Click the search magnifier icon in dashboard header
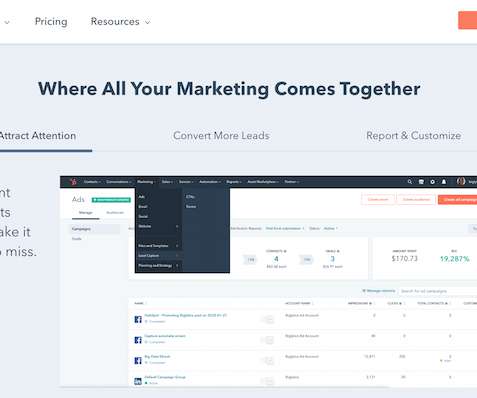Viewport: 477px width, 398px height. [x=410, y=182]
